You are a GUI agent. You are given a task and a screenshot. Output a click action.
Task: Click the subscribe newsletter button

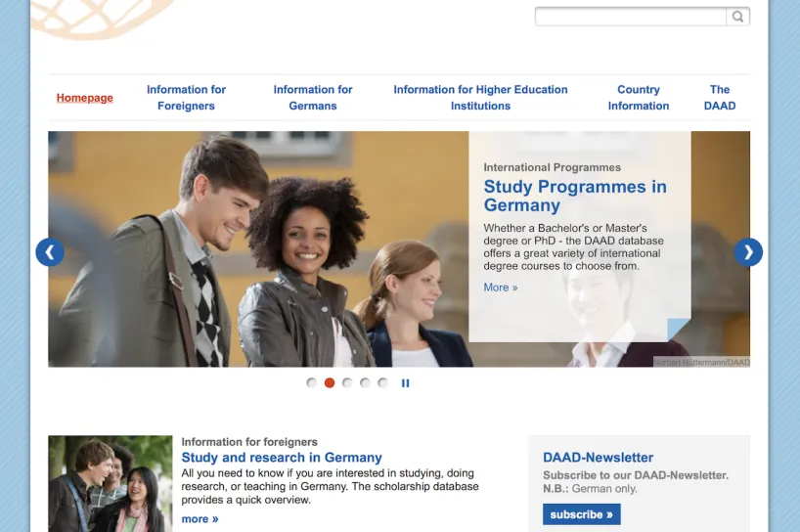(582, 514)
